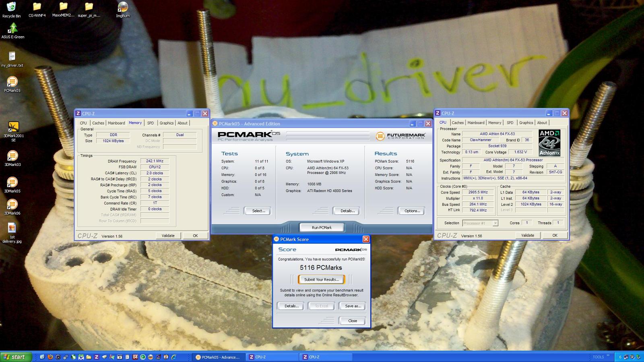The height and width of the screenshot is (362, 644).
Task: Open 1st delivery.jpg image file
Action: click(x=12, y=233)
